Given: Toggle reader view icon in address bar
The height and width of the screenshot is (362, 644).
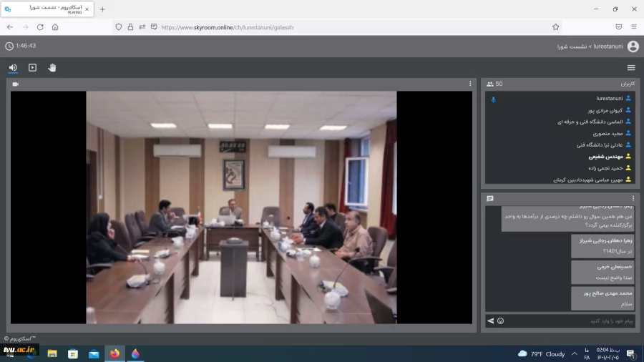Looking at the screenshot, I should click(x=154, y=27).
